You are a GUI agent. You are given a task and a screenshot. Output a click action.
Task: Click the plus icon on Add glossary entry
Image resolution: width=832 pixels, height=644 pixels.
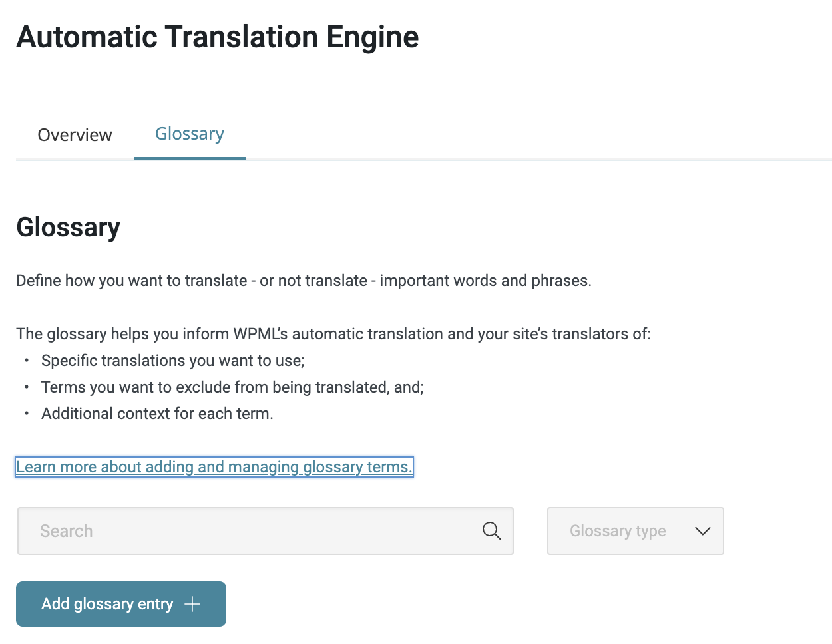(192, 604)
